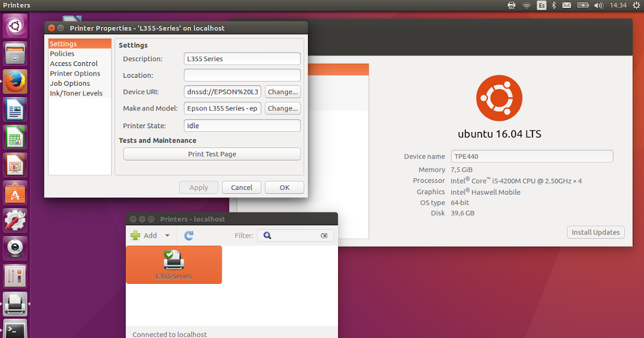Click the Printer State field showing Idle
This screenshot has width=644, height=338.
coord(242,126)
